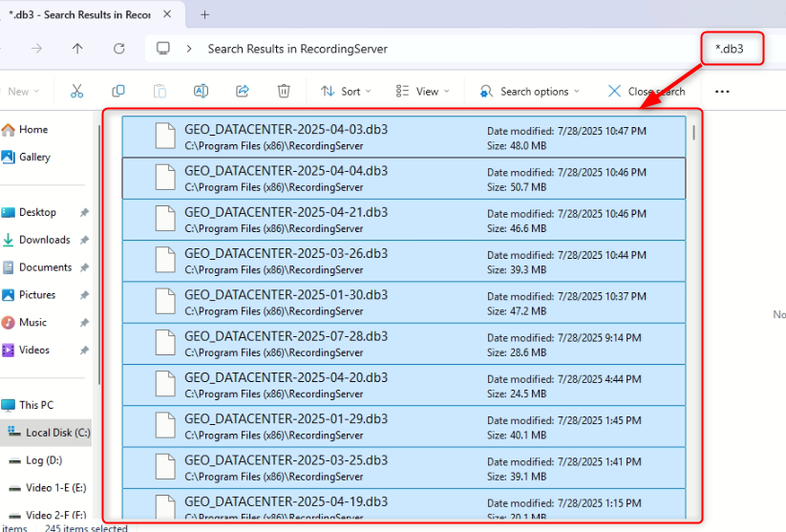Open the View dropdown menu
The height and width of the screenshot is (532, 786).
422,92
